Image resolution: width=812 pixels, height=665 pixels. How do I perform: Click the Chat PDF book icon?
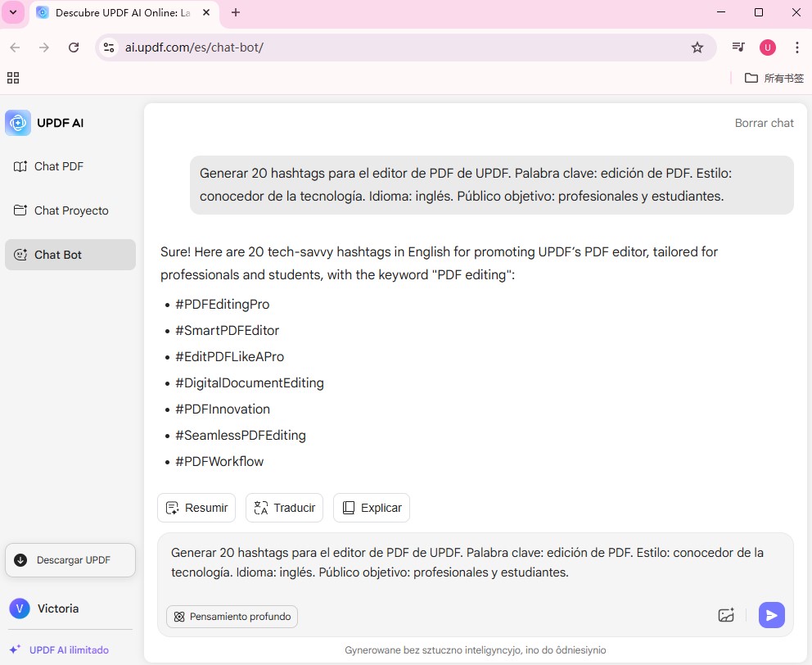click(20, 166)
